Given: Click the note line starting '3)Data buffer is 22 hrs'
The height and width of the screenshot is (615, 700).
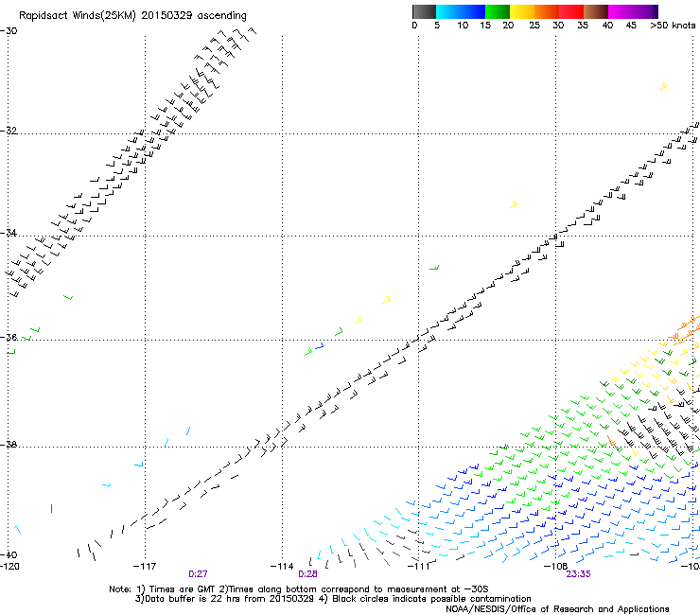Looking at the screenshot, I should 333,599.
